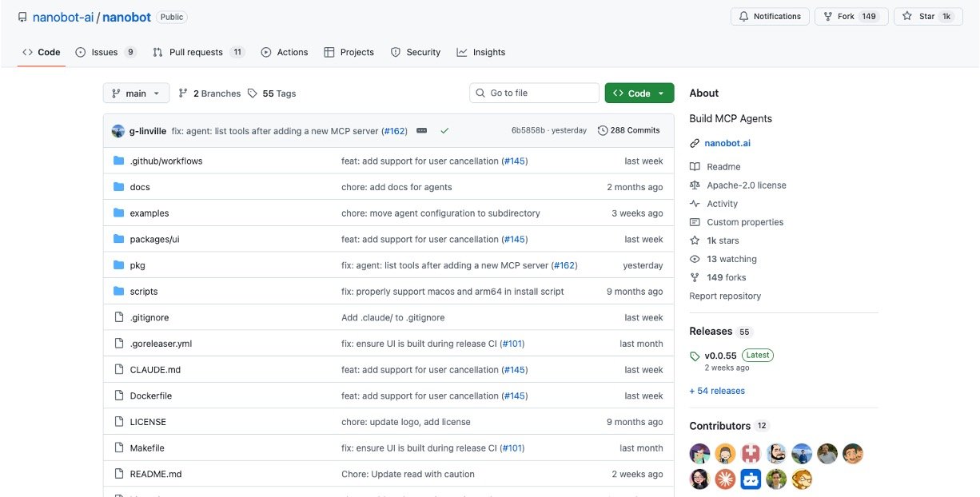Open the docs folder

(140, 187)
